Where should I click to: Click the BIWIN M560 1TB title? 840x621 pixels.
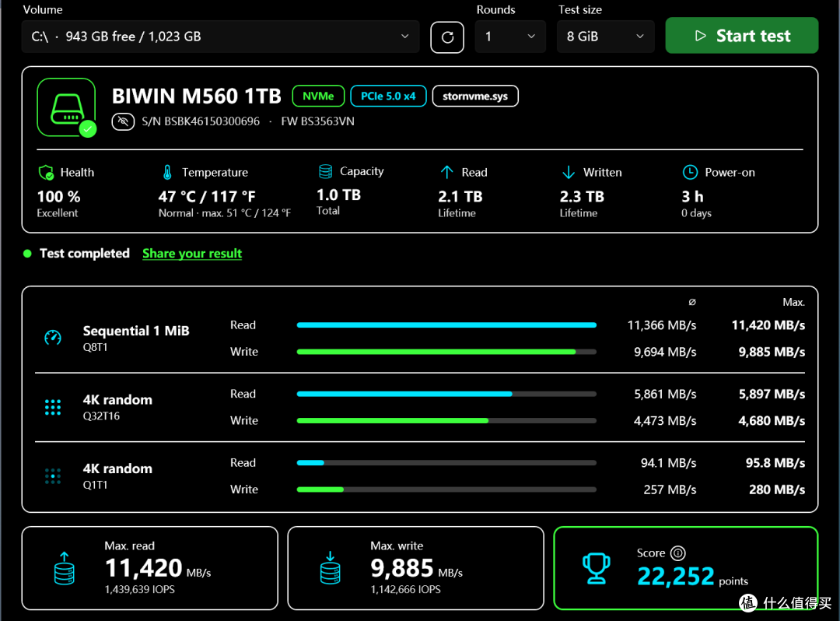197,96
